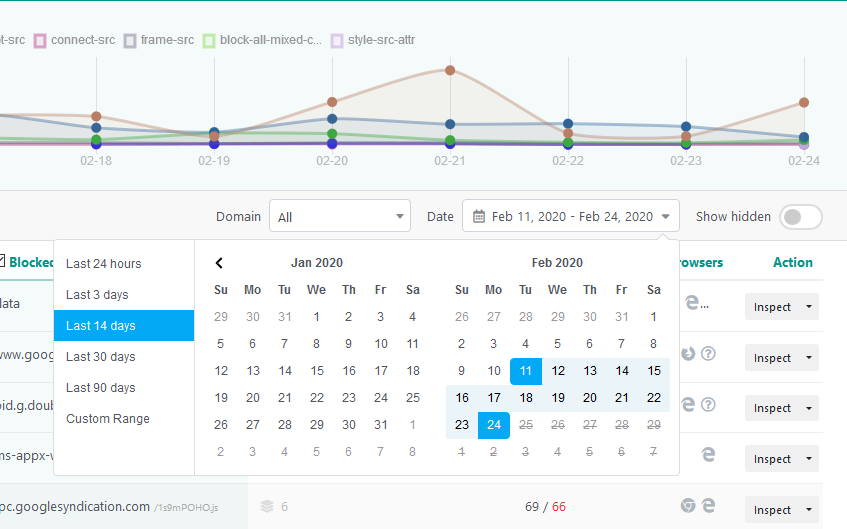The width and height of the screenshot is (847, 529).
Task: Click the question mark icon in second row
Action: click(x=709, y=354)
